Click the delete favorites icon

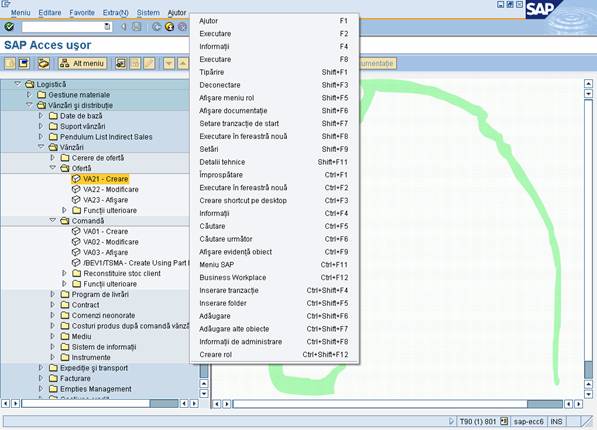tap(135, 63)
